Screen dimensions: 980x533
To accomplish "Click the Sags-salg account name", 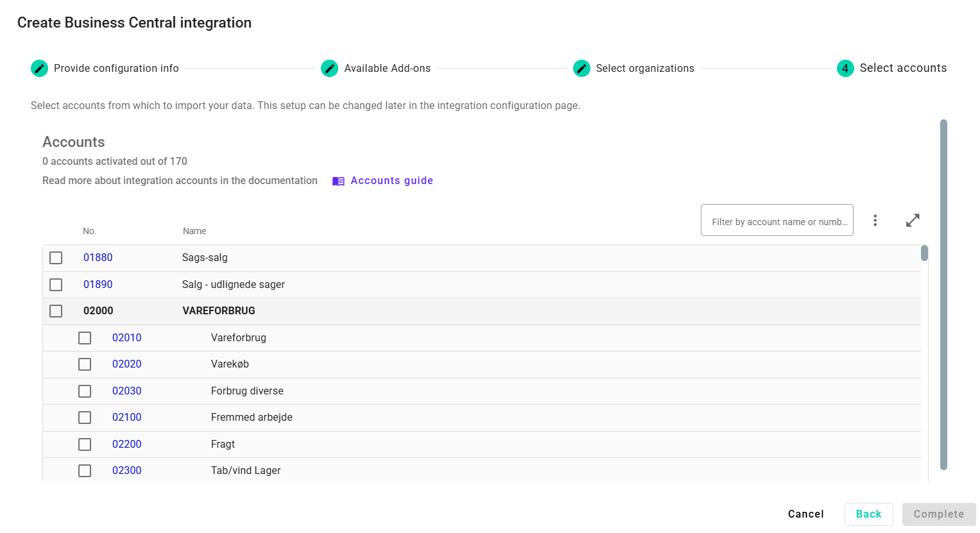I will (x=205, y=258).
